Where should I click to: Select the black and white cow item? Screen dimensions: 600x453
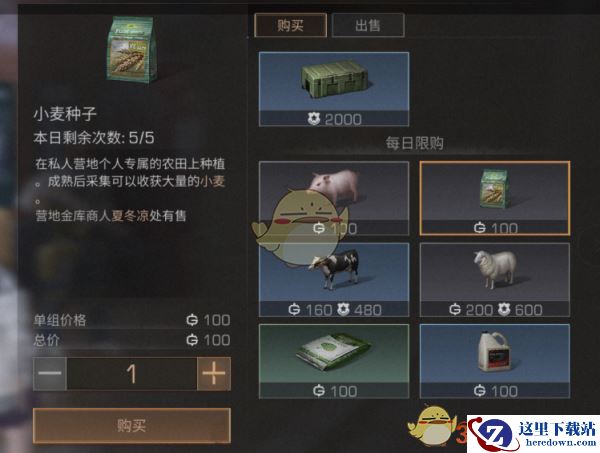click(334, 280)
